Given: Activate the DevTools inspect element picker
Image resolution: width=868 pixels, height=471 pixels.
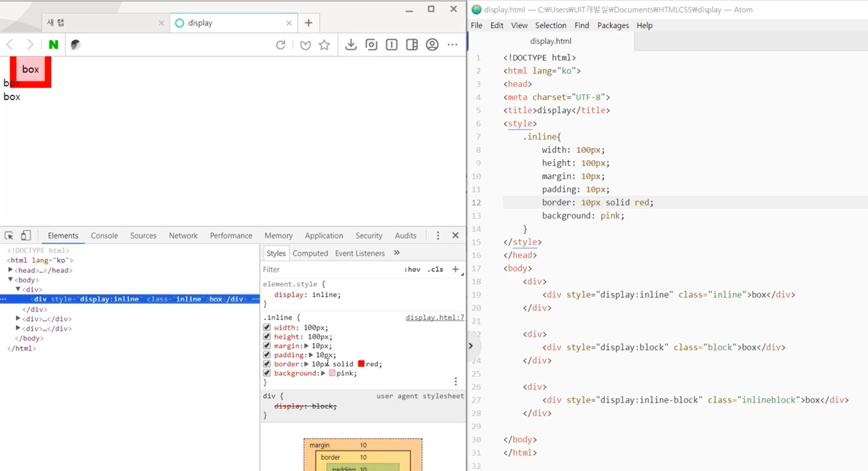Looking at the screenshot, I should point(9,235).
